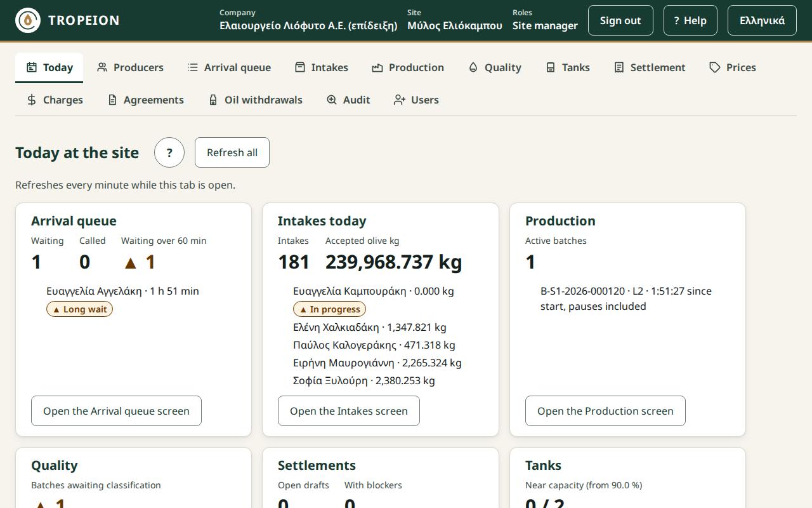
Task: Click the magnifier icon beside Audit
Action: (x=332, y=100)
